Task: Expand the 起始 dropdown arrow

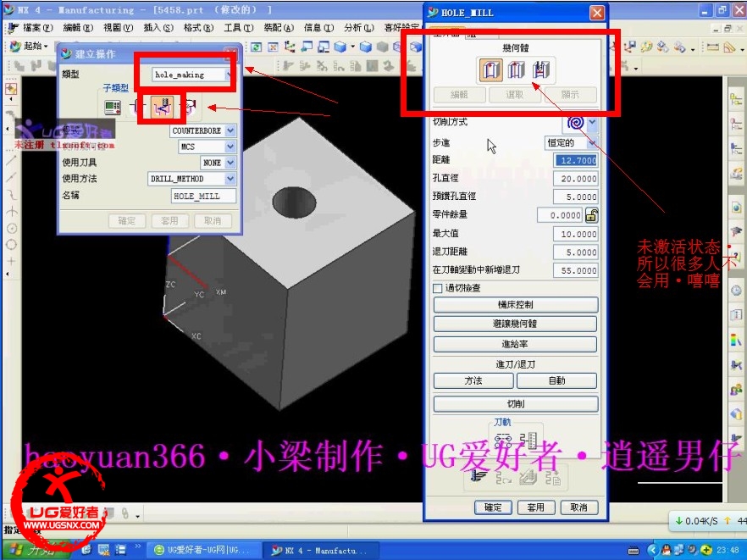Action: (x=47, y=47)
